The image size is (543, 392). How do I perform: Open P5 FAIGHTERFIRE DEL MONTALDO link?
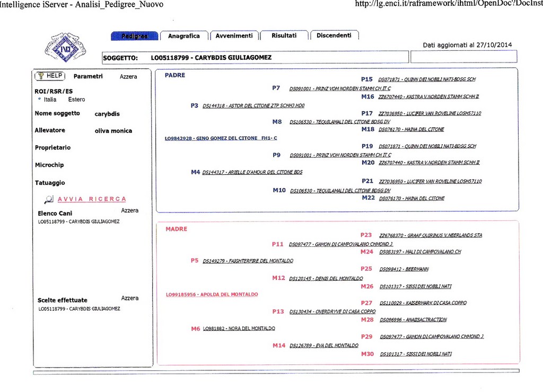click(x=248, y=261)
